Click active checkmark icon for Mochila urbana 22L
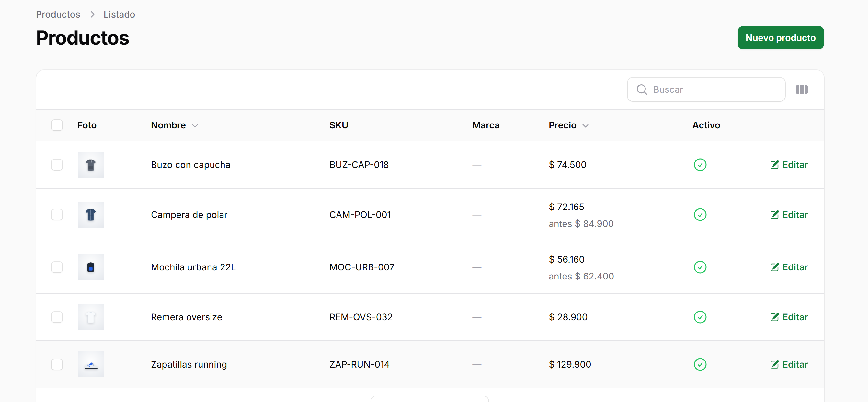This screenshot has height=402, width=868. (700, 267)
